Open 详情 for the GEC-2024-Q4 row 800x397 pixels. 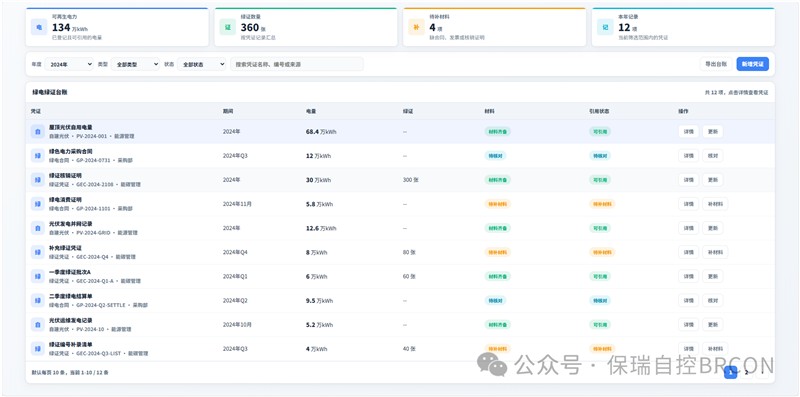click(x=688, y=252)
